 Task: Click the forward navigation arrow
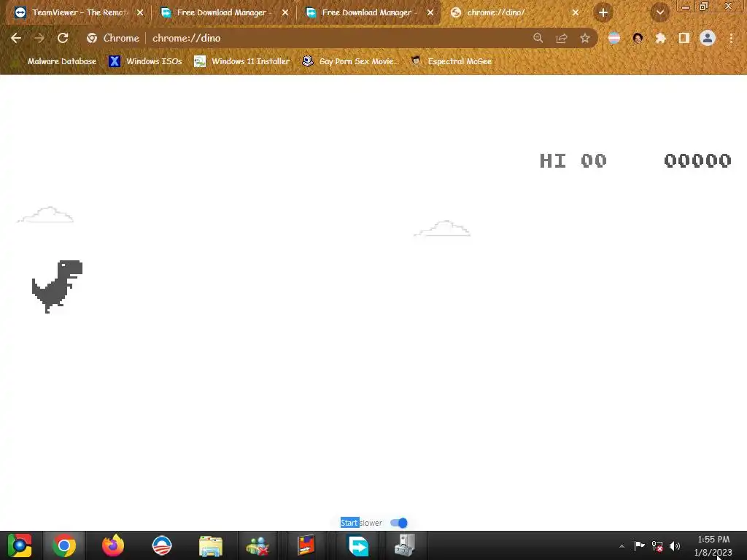(x=39, y=38)
